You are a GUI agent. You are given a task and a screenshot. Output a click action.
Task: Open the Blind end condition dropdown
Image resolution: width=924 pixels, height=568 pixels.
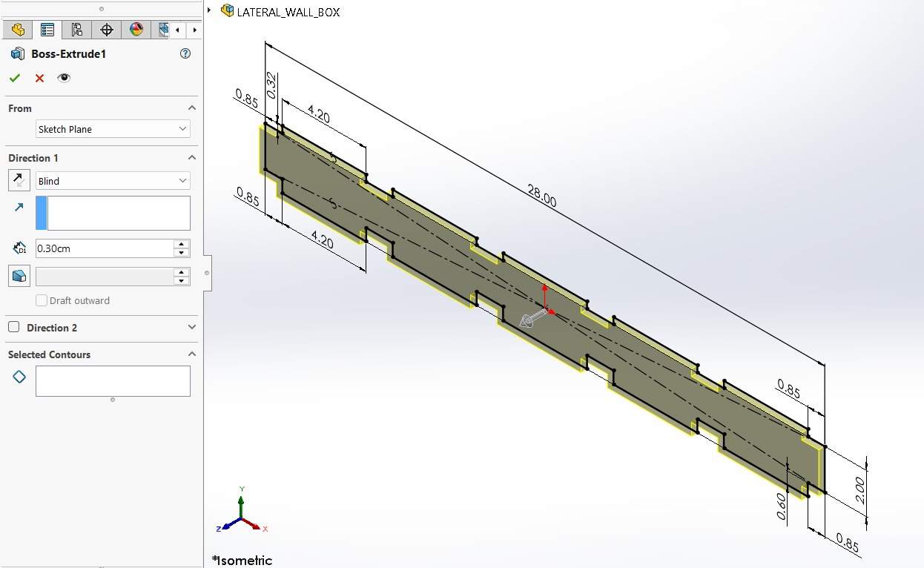(x=113, y=181)
